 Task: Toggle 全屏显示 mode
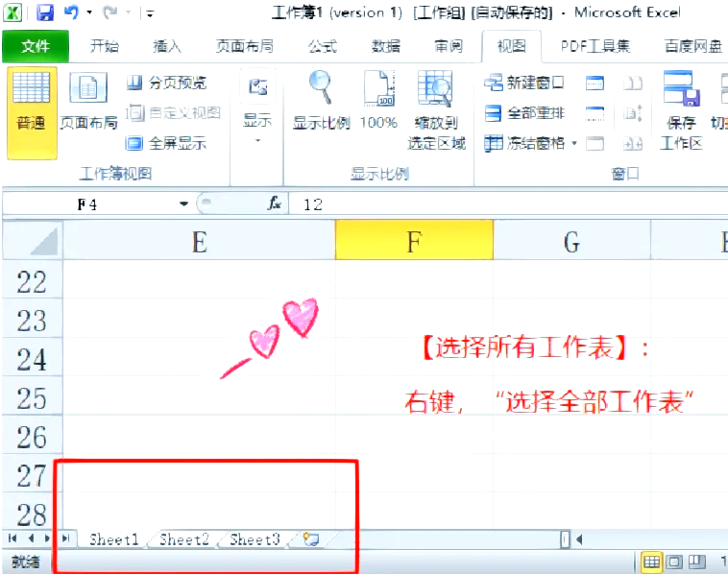pyautogui.click(x=167, y=143)
